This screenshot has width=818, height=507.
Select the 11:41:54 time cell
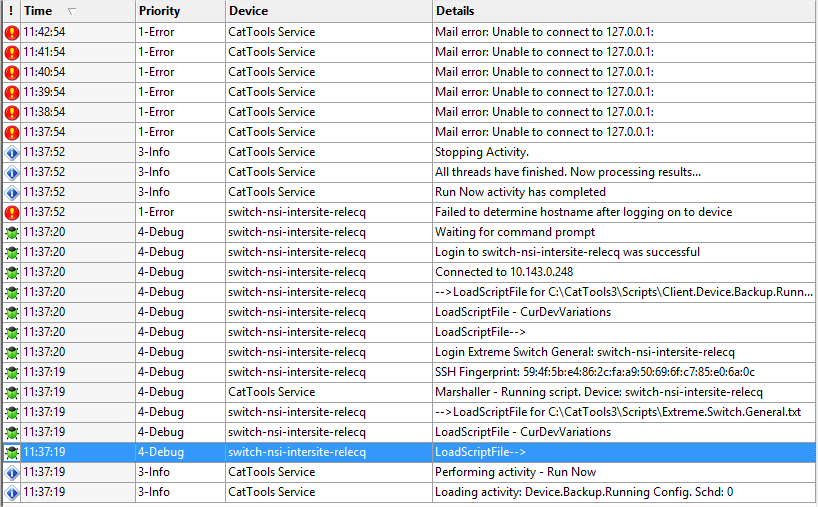coord(78,52)
